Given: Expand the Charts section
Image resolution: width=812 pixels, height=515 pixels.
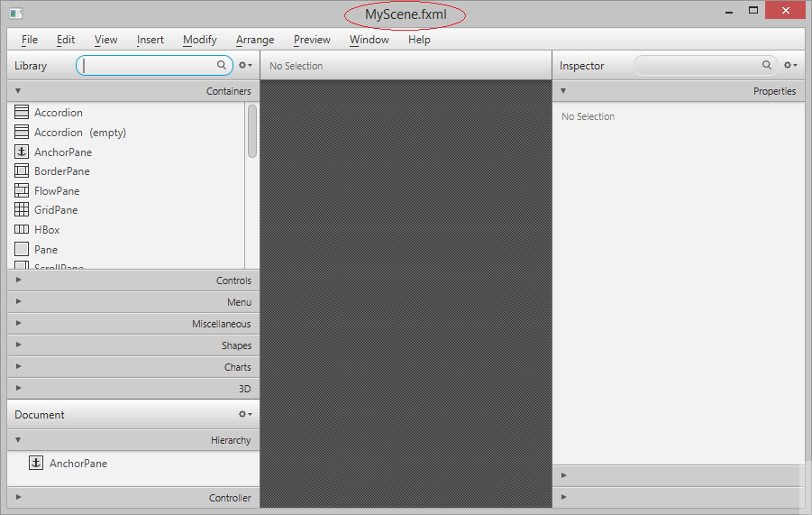Looking at the screenshot, I should 133,367.
